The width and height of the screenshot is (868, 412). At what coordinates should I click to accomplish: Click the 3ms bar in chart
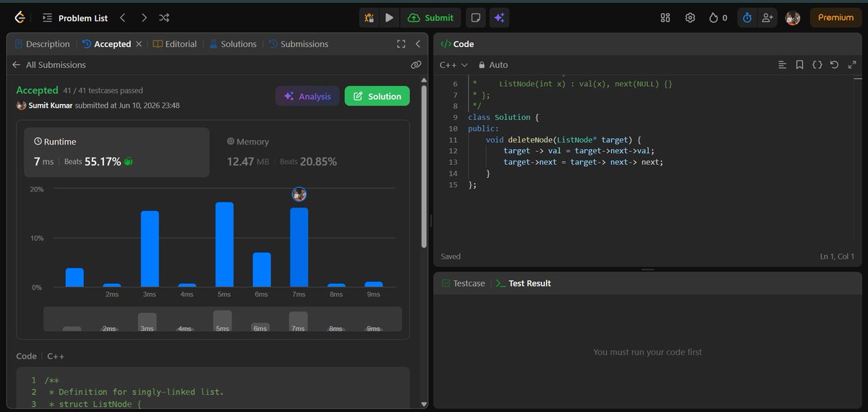tap(150, 249)
